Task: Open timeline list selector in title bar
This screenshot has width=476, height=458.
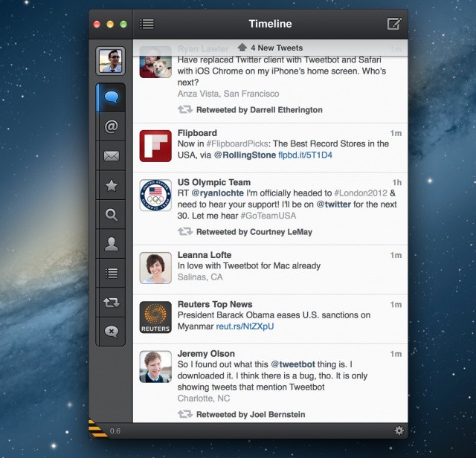Action: click(147, 24)
